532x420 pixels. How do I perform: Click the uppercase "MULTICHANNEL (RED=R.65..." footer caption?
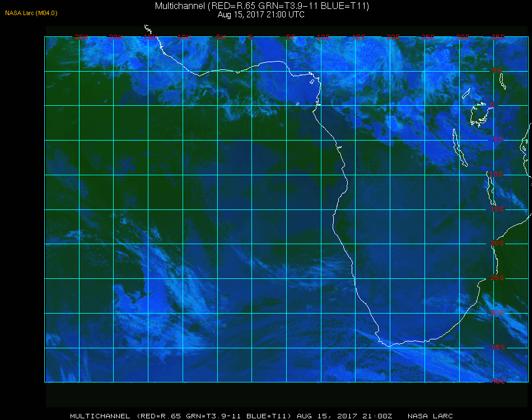[180, 416]
